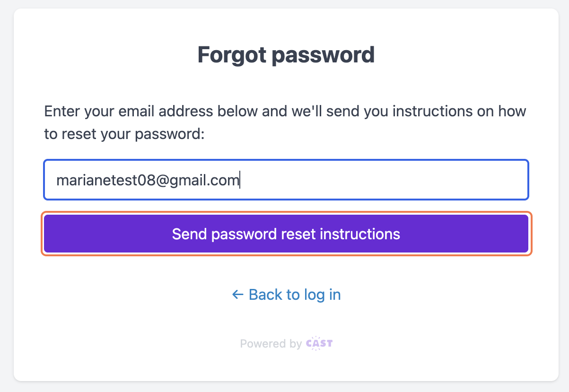Click on "marianetest08" in the email field
Image resolution: width=569 pixels, height=392 pixels.
coord(103,180)
